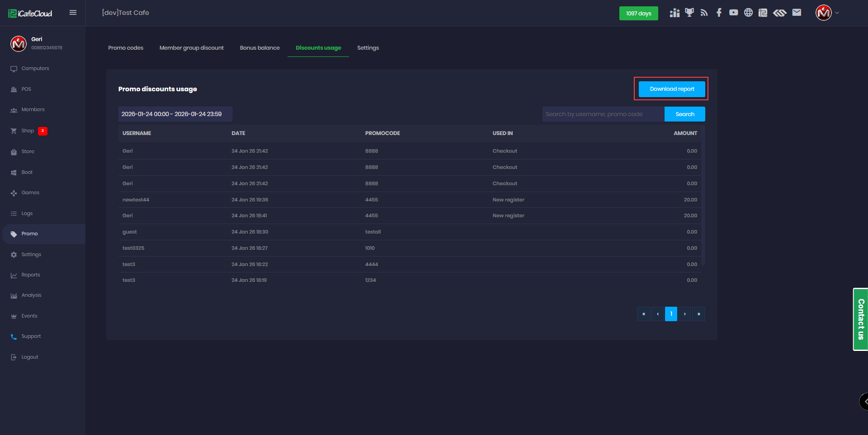Viewport: 868px width, 435px height.
Task: Open the RSS feed icon
Action: click(704, 13)
